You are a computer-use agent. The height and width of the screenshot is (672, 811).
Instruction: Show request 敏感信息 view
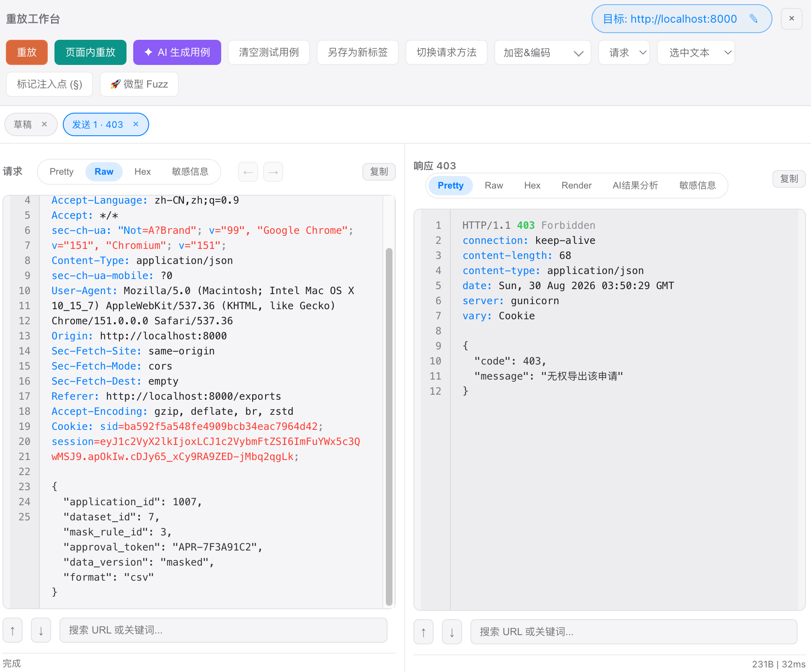[190, 172]
